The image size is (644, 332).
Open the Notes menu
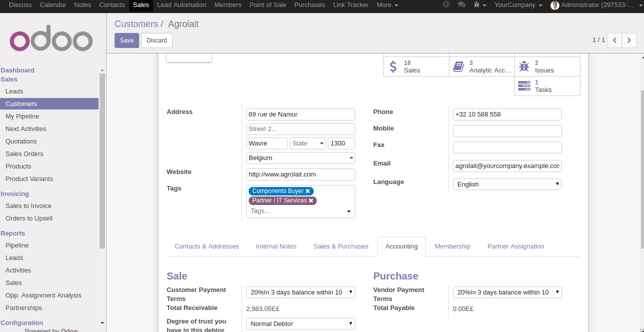[83, 5]
